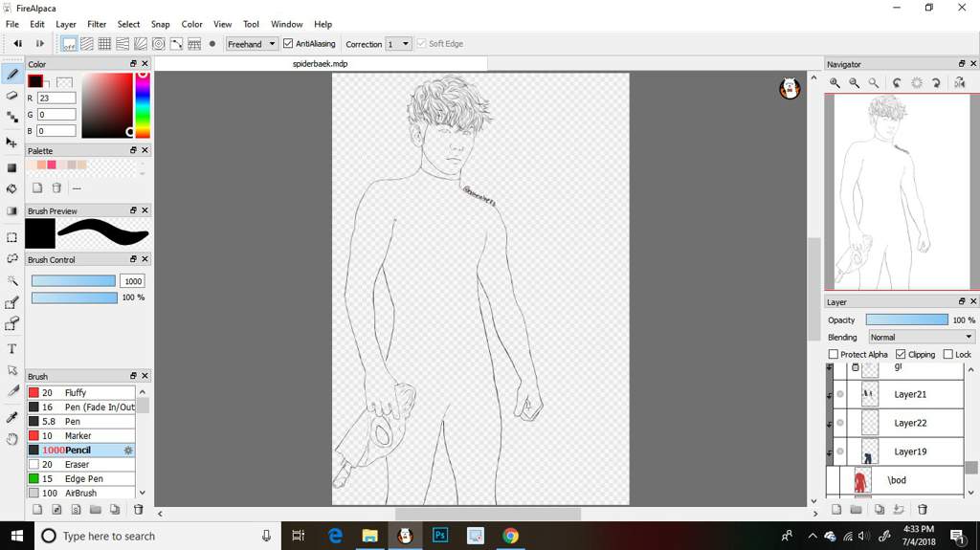
Task: Open the Correction value dropdown
Action: (399, 44)
